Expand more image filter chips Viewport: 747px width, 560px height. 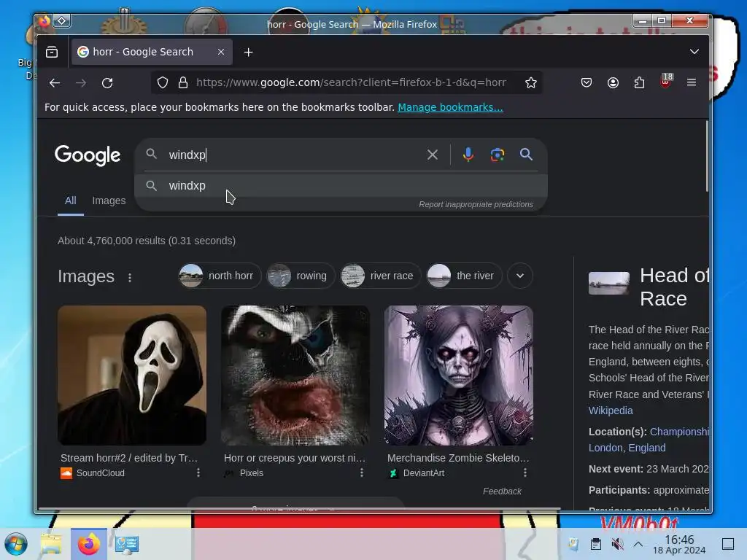pyautogui.click(x=519, y=276)
